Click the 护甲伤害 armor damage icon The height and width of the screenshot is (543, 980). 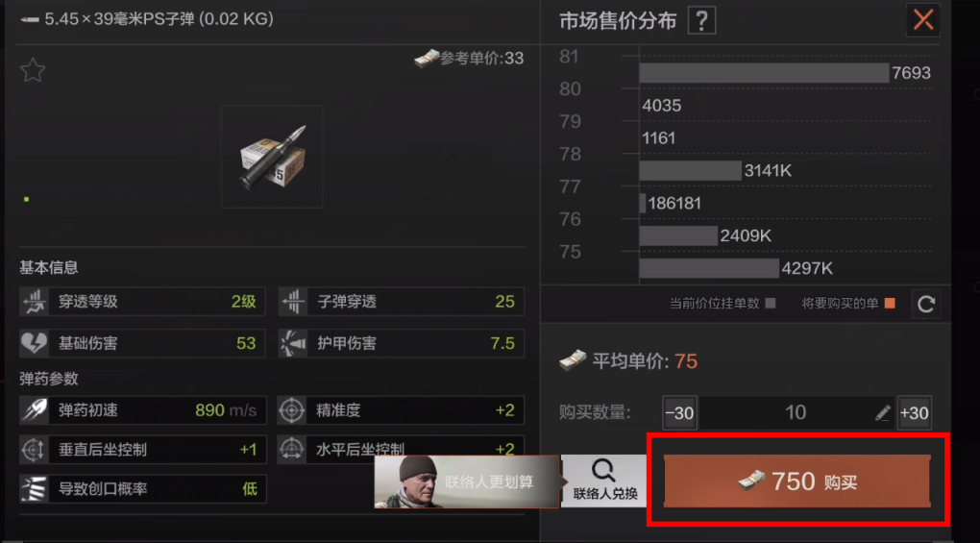point(292,343)
